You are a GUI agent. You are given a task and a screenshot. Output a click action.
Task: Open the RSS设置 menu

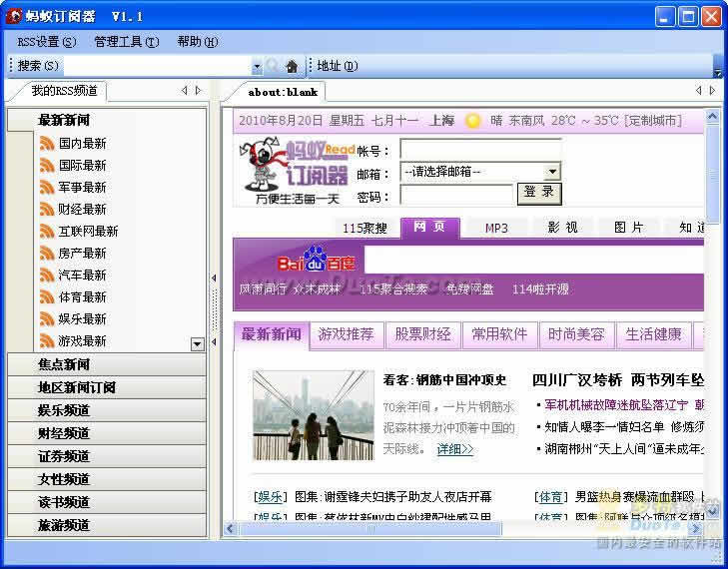point(46,42)
